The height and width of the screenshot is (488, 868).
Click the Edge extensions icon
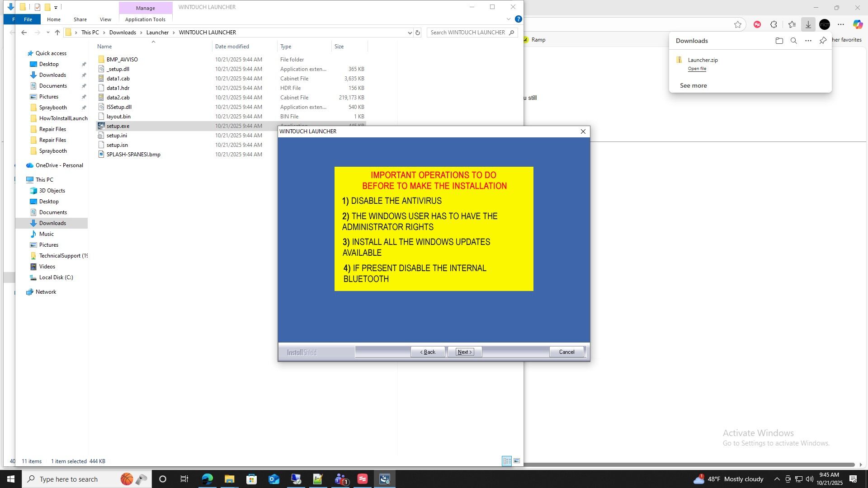(x=774, y=24)
